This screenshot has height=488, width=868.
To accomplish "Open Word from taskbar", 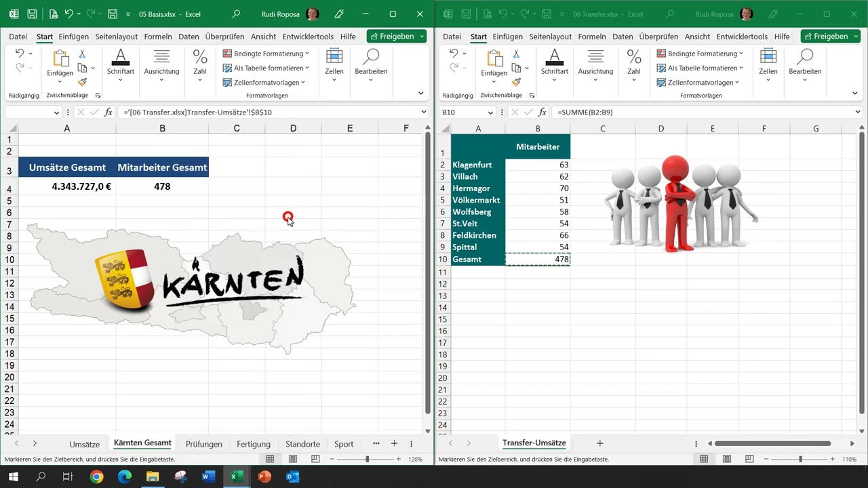I will pos(208,477).
